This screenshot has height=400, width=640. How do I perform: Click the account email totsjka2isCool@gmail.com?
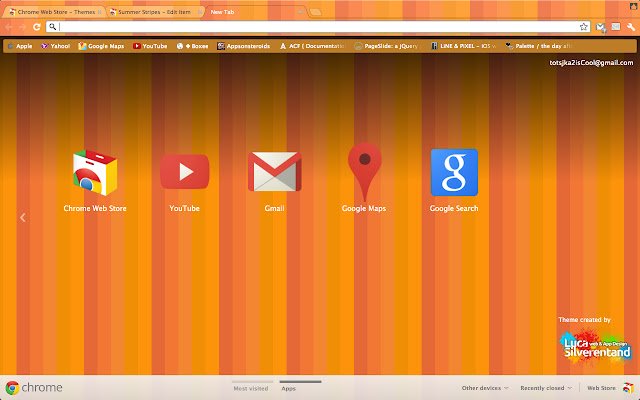point(591,63)
